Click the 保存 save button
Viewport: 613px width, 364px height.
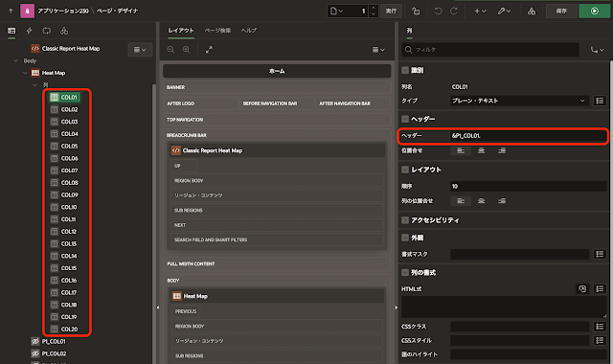561,11
